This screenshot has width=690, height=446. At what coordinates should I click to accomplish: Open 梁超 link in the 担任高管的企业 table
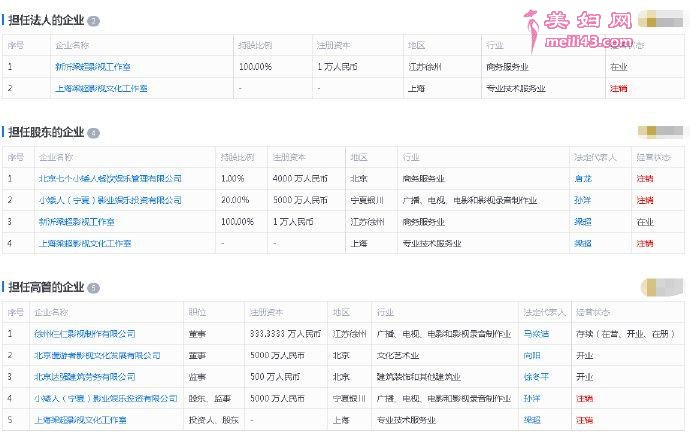532,420
